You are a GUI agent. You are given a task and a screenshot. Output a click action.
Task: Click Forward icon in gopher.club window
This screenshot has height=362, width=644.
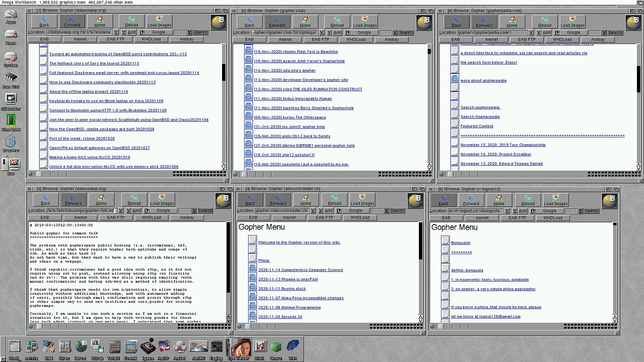point(277,21)
